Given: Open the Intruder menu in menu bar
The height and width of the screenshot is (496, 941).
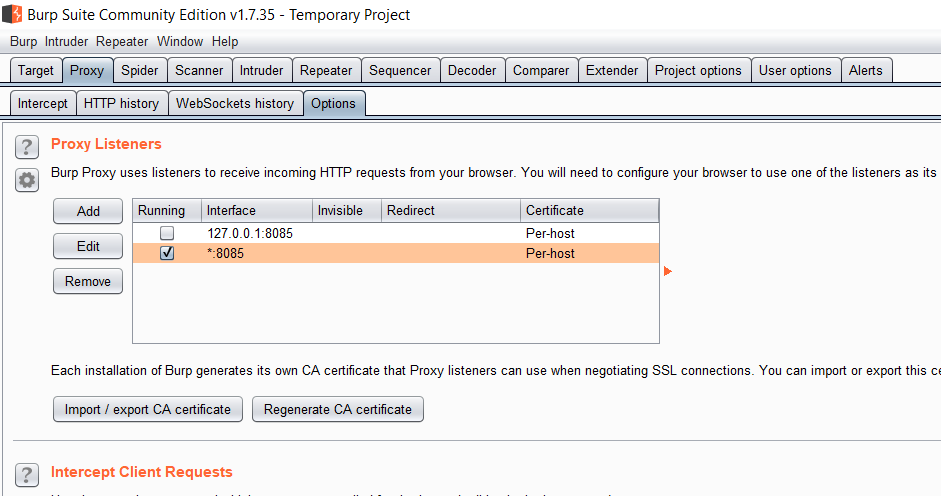Looking at the screenshot, I should click(x=66, y=41).
